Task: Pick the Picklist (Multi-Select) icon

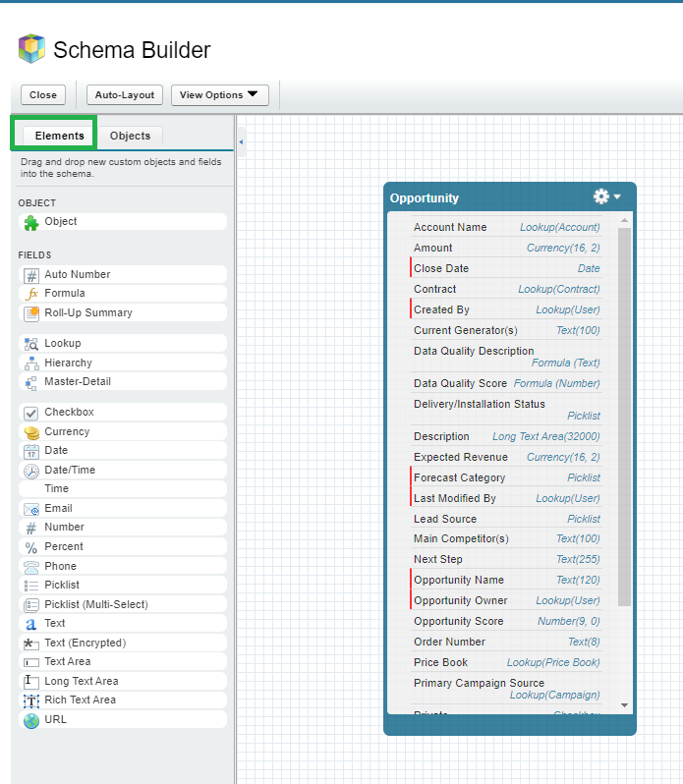Action: tap(31, 605)
